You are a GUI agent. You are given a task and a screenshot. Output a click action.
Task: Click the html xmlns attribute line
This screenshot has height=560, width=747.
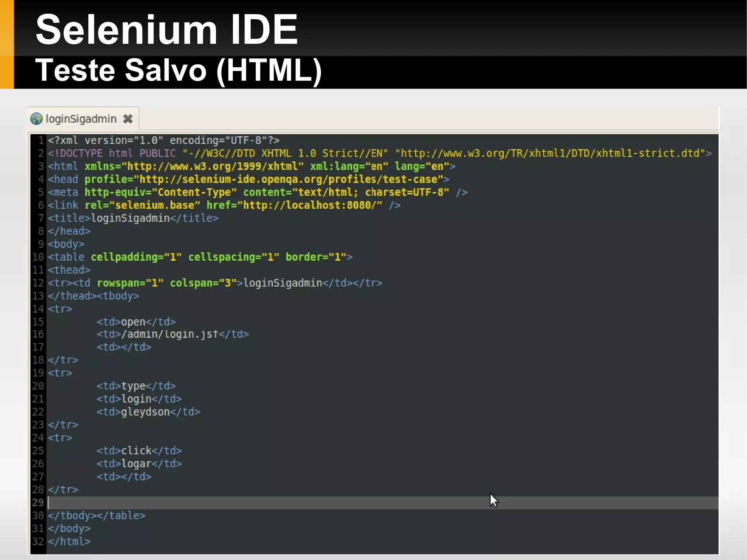pyautogui.click(x=252, y=166)
